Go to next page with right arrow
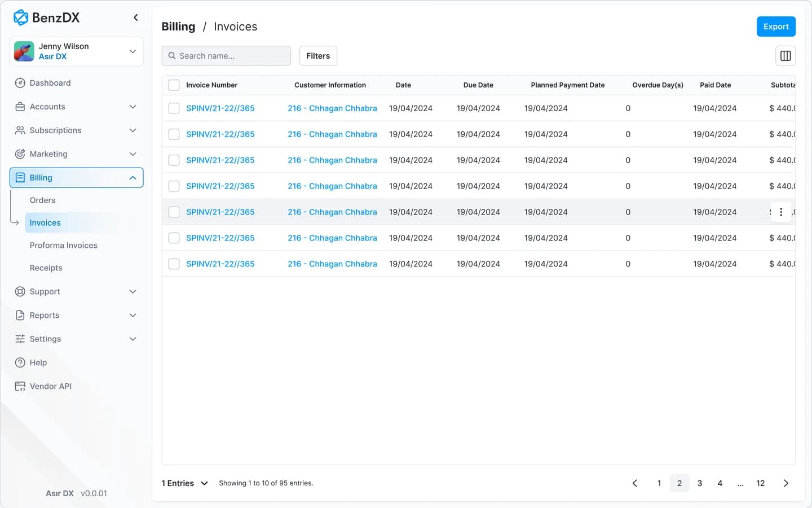Screen dimensions: 812x508 pos(786,483)
